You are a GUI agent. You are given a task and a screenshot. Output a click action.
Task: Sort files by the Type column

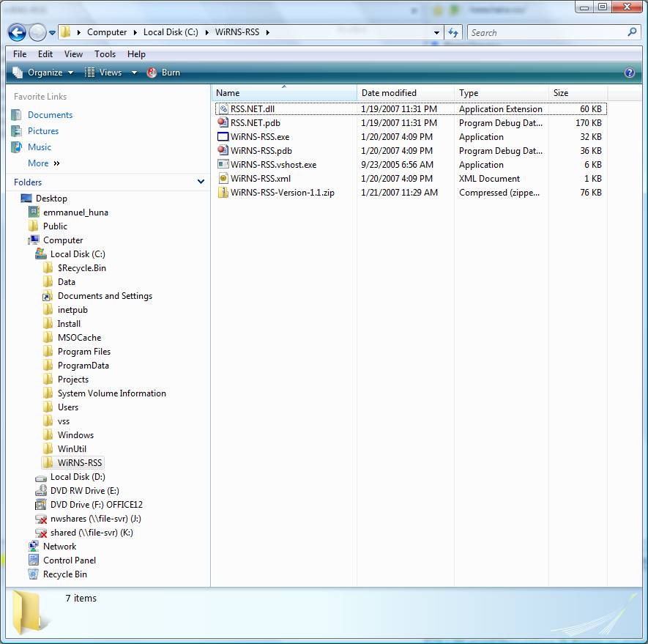click(502, 93)
